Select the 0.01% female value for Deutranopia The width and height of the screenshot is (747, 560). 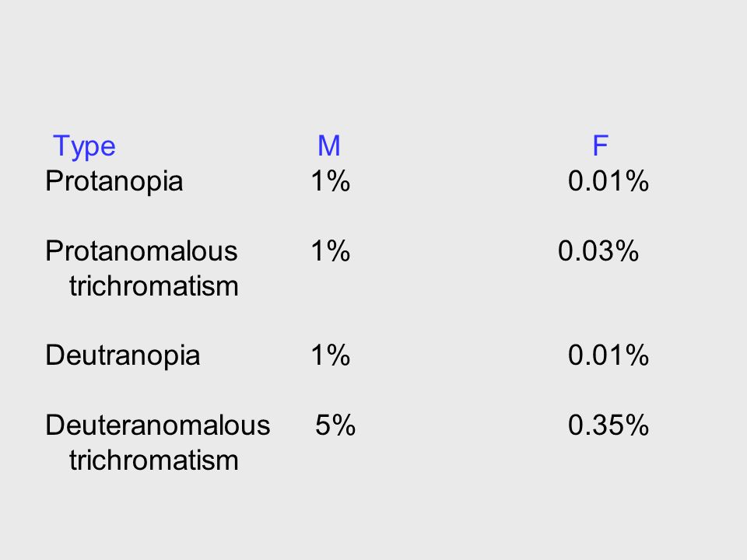tap(608, 355)
